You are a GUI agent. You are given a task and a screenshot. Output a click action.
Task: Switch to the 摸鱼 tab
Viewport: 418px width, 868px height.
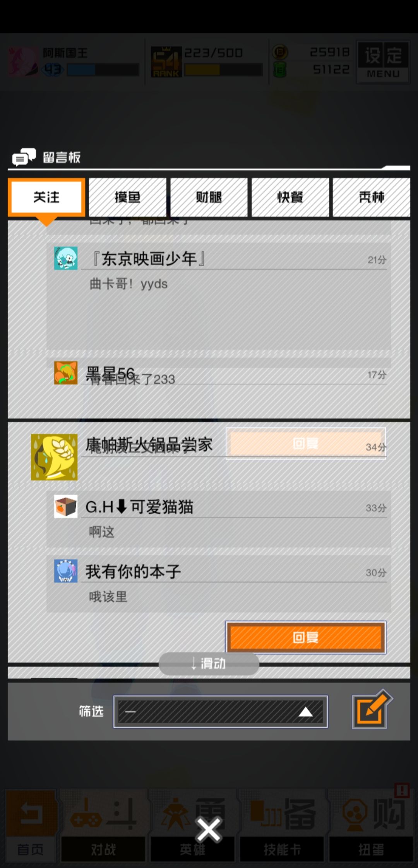click(128, 197)
